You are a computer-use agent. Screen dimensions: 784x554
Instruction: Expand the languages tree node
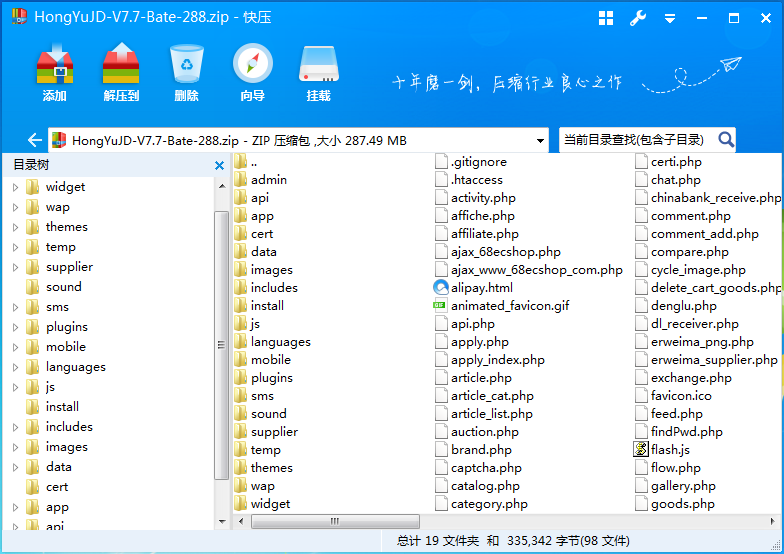click(16, 367)
